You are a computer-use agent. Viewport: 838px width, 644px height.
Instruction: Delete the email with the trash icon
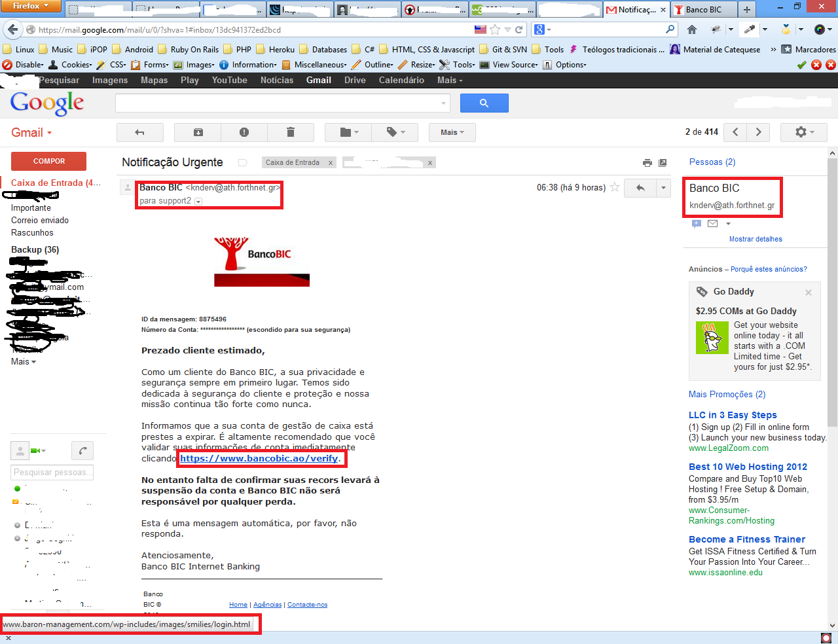click(x=291, y=132)
